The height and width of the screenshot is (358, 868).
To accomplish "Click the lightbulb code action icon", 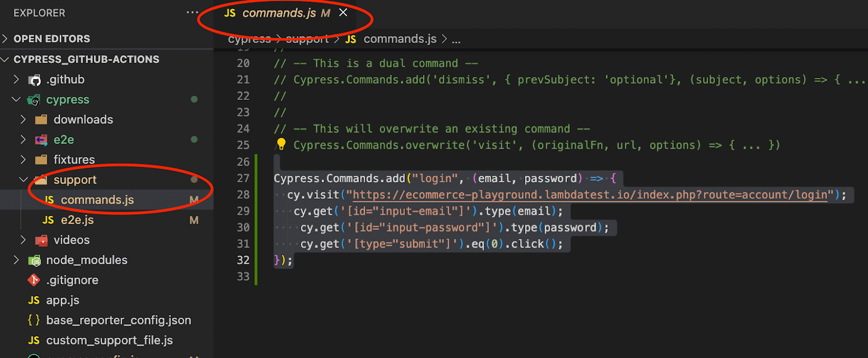I will [x=281, y=144].
